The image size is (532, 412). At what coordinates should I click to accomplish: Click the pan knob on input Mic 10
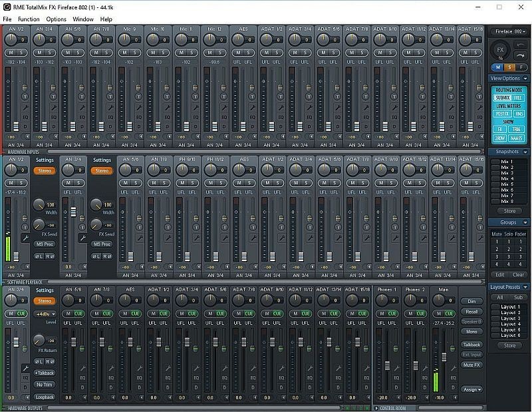click(x=153, y=40)
